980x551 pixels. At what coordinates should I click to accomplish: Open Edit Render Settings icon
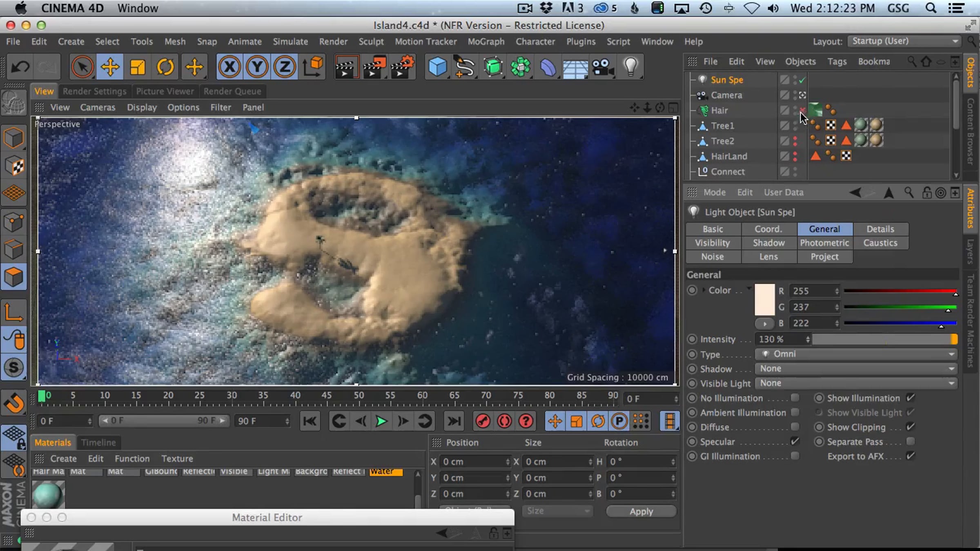[402, 67]
